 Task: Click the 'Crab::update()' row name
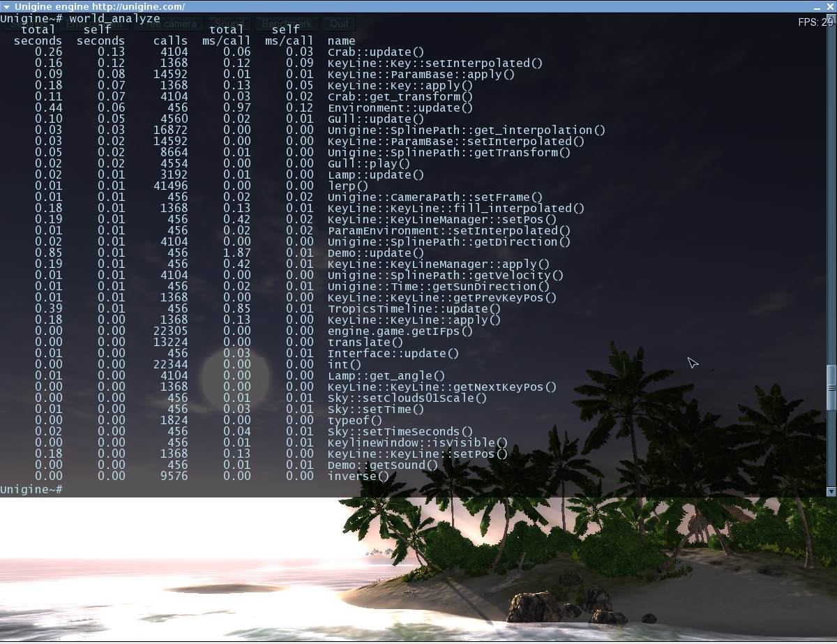376,52
